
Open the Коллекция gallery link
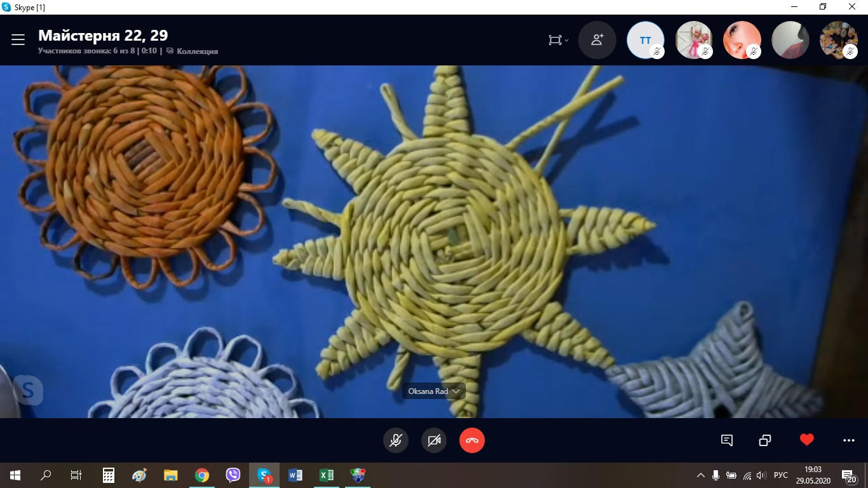[x=193, y=51]
